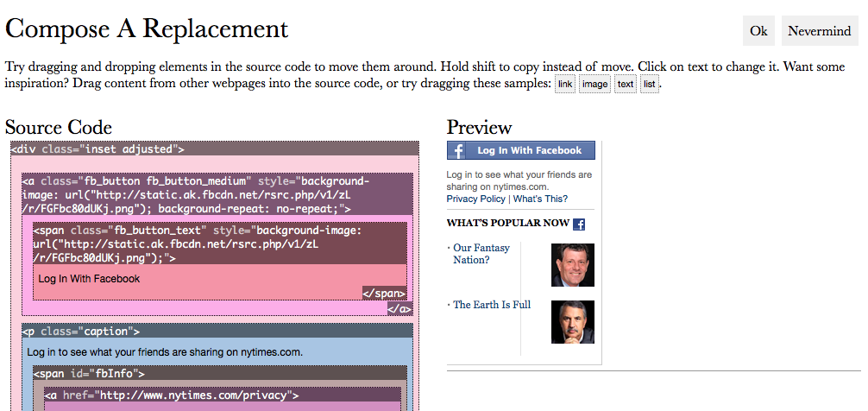868x411 pixels.
Task: Click The Earth Is Full author thumbnail
Action: point(573,322)
